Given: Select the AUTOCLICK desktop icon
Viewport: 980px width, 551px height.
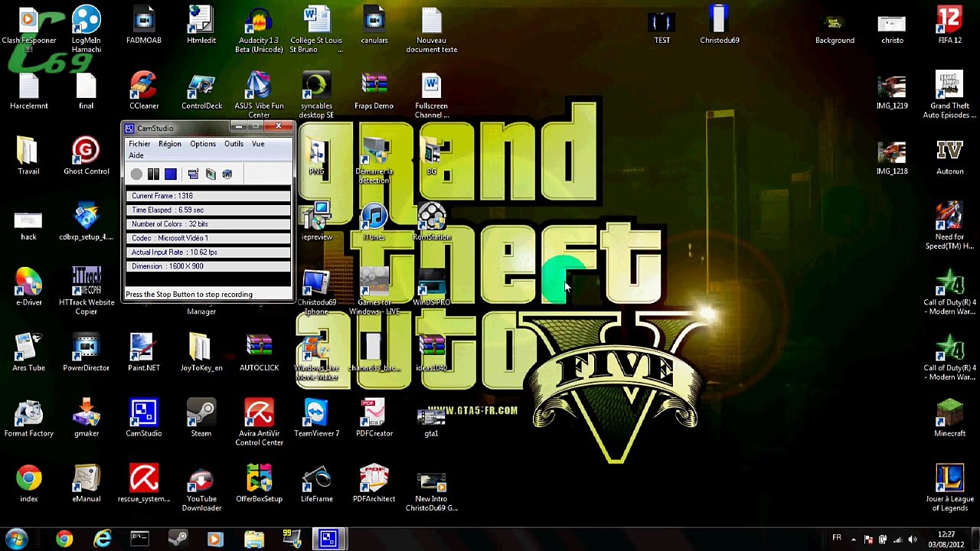Looking at the screenshot, I should coord(259,352).
